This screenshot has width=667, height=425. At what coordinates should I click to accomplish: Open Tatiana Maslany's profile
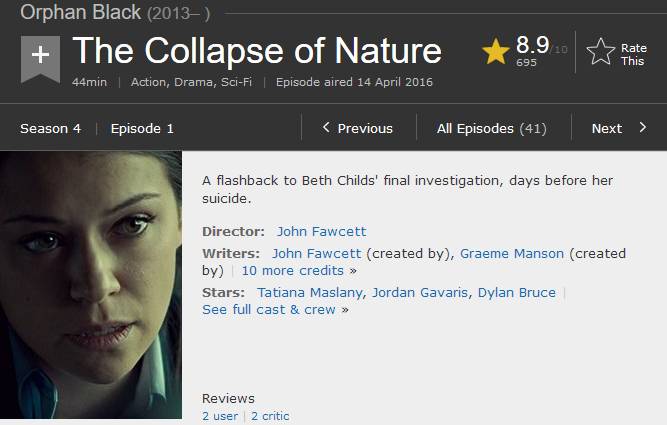tap(310, 292)
